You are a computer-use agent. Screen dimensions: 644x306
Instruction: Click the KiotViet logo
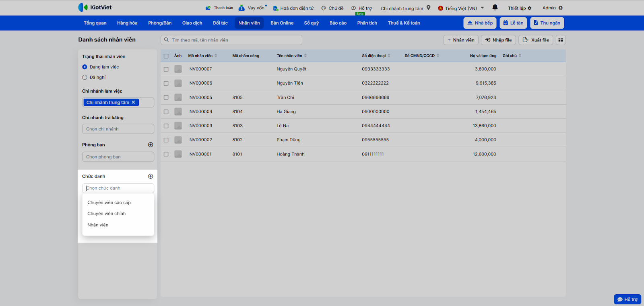click(95, 7)
